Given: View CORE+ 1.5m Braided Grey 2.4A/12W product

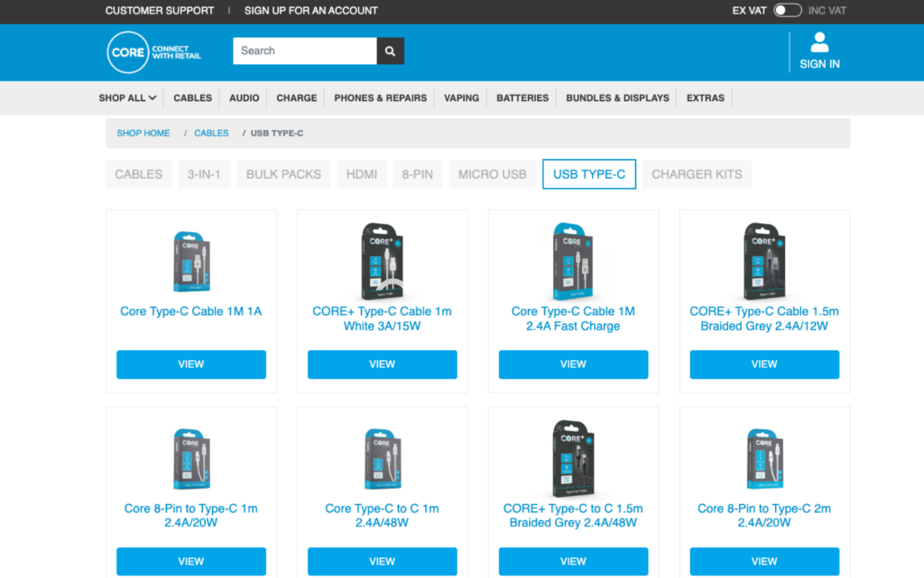Looking at the screenshot, I should click(764, 365).
